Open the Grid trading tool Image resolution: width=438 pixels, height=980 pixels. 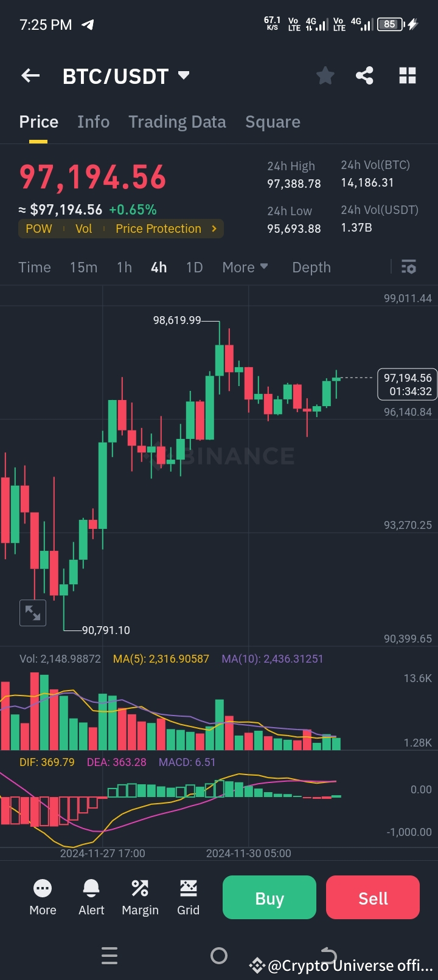(188, 897)
